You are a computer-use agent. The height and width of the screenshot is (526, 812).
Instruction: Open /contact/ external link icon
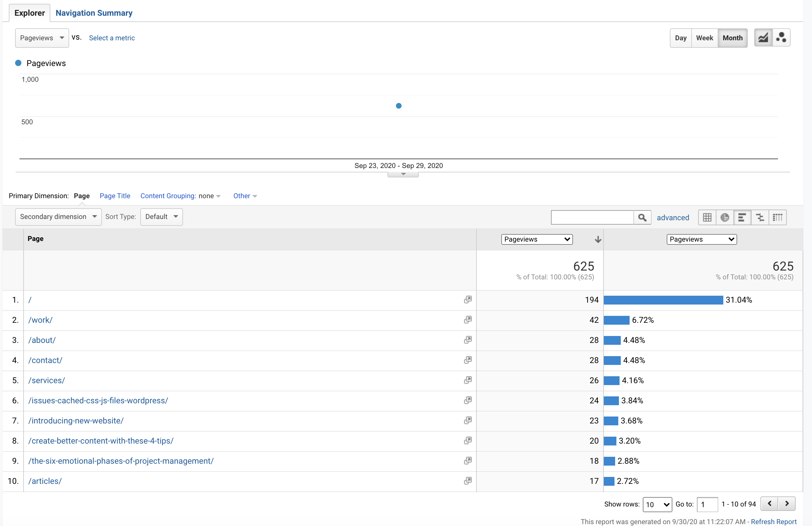coord(468,360)
